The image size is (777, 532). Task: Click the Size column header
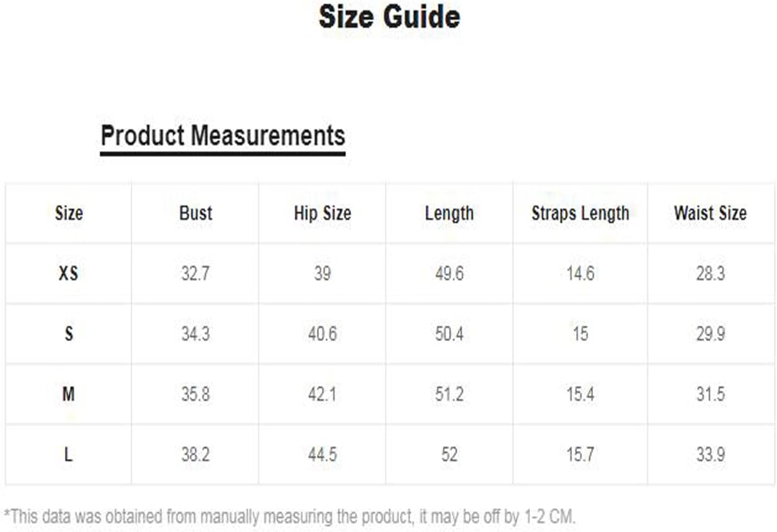(69, 213)
